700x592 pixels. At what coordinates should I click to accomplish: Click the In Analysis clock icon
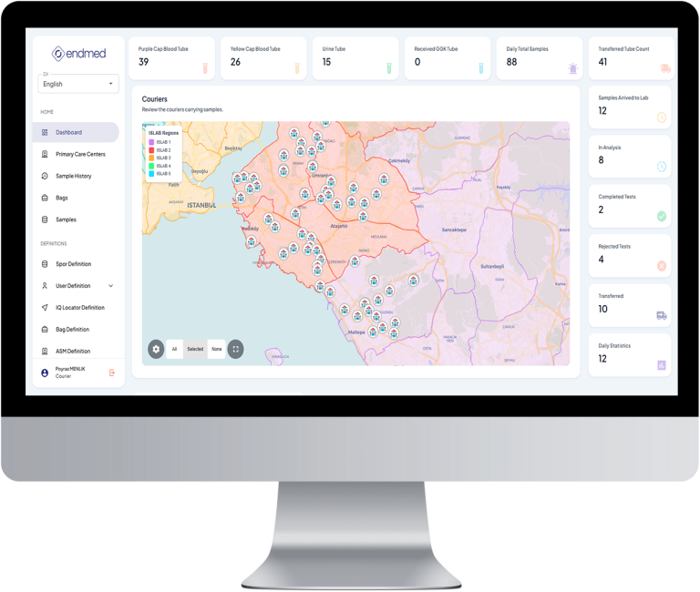point(661,167)
